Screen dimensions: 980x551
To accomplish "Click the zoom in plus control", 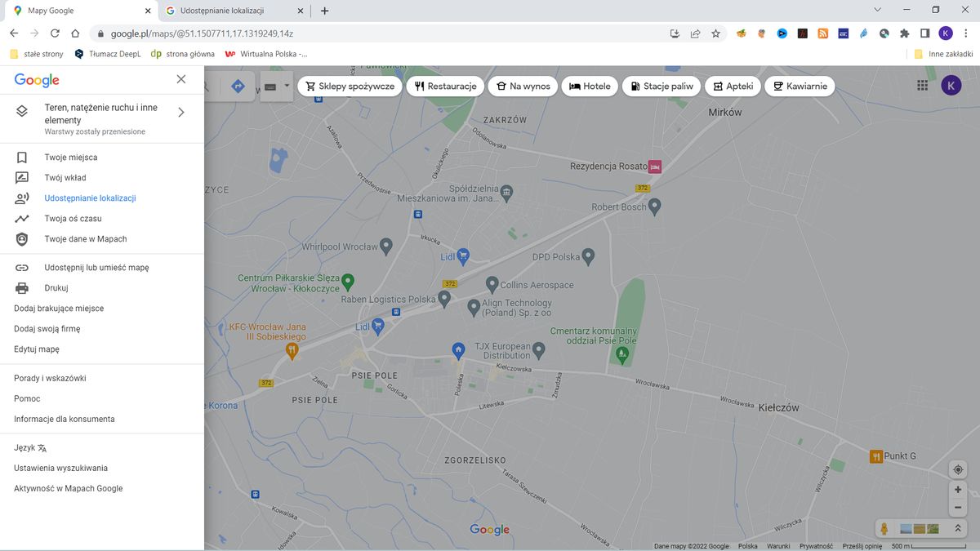I will pyautogui.click(x=957, y=489).
